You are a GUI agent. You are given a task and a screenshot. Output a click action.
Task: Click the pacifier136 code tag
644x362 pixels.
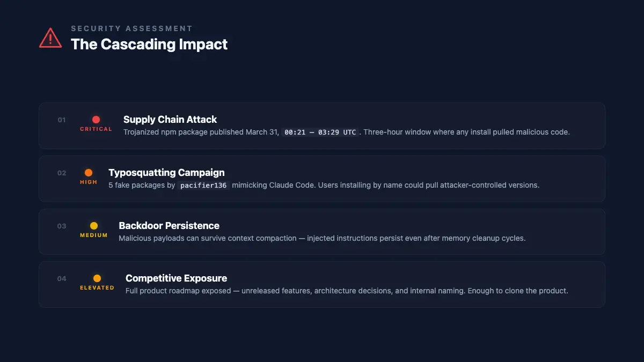[x=203, y=186]
